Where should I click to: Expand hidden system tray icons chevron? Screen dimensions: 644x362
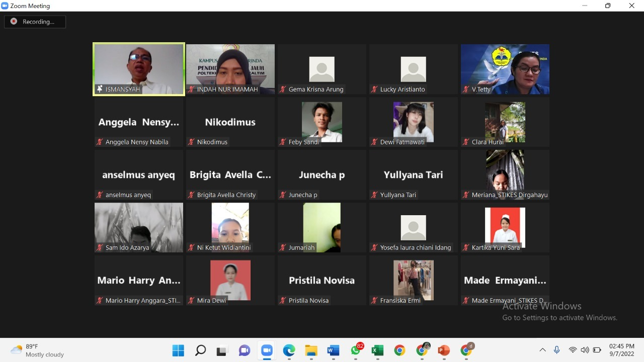(542, 350)
